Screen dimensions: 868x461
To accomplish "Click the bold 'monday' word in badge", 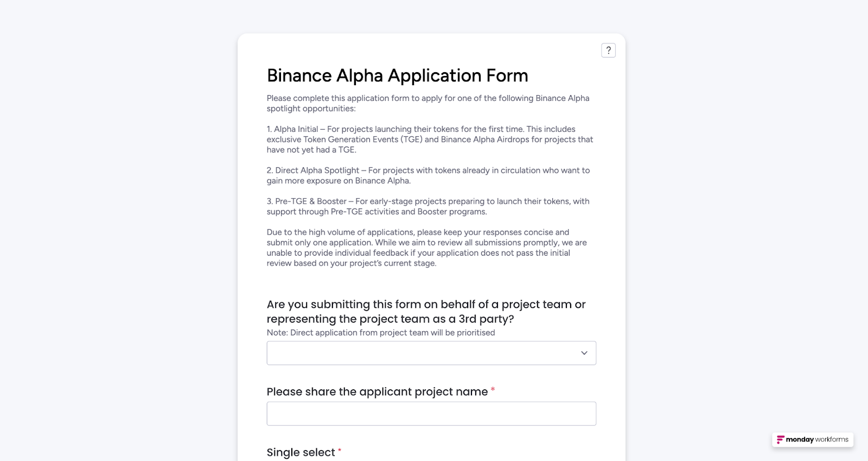I will [x=800, y=440].
